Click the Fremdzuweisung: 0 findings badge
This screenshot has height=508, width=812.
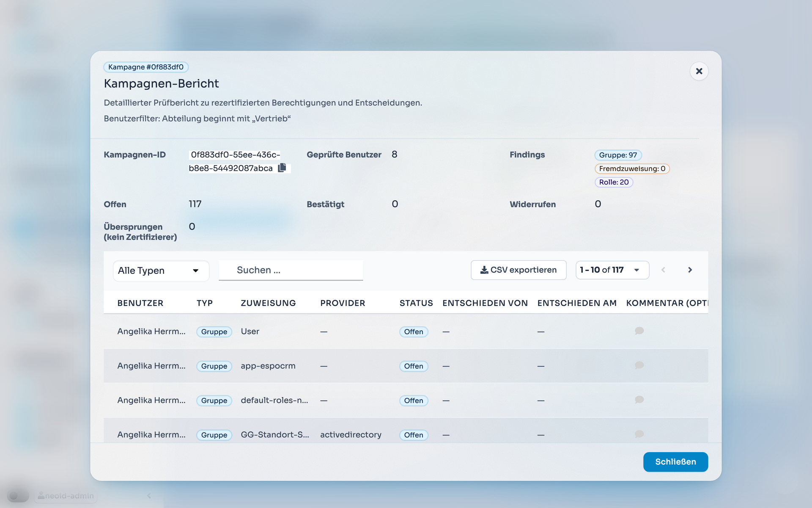(632, 168)
